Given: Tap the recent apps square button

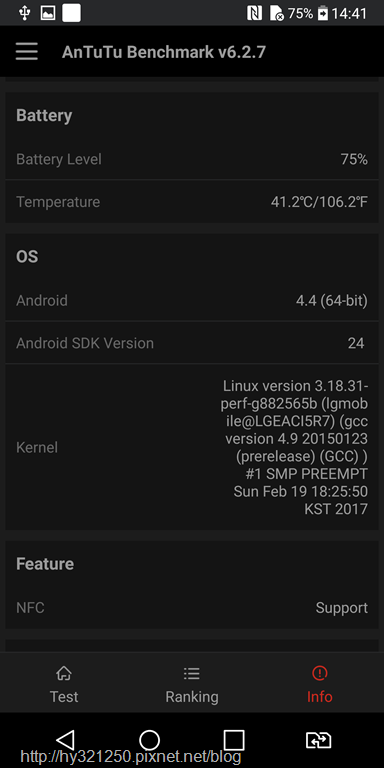Looking at the screenshot, I should pyautogui.click(x=234, y=740).
